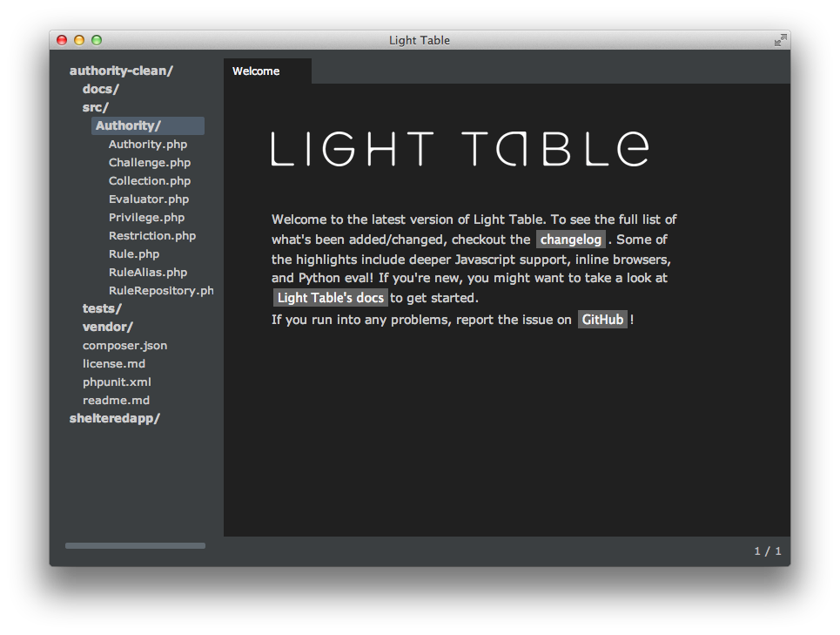Viewport: 840px width, 635px height.
Task: Switch to the Welcome tab
Action: tap(256, 71)
